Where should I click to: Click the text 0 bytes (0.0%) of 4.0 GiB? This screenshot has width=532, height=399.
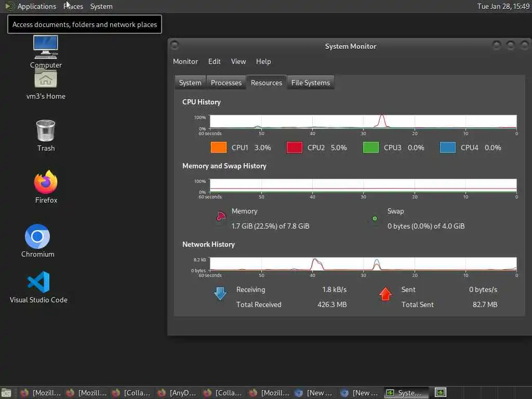426,226
